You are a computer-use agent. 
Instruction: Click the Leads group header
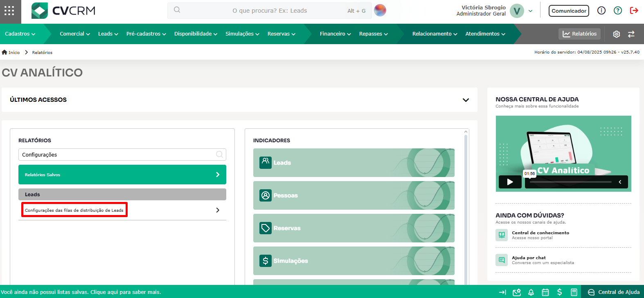click(x=122, y=195)
